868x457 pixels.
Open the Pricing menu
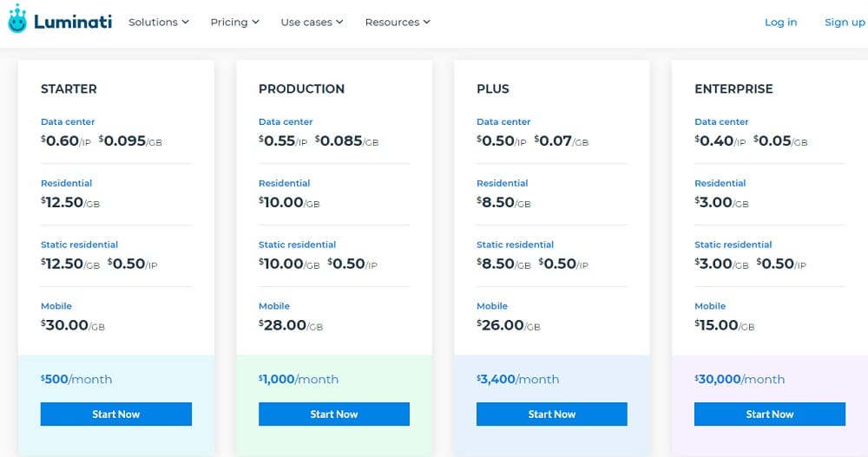point(234,23)
